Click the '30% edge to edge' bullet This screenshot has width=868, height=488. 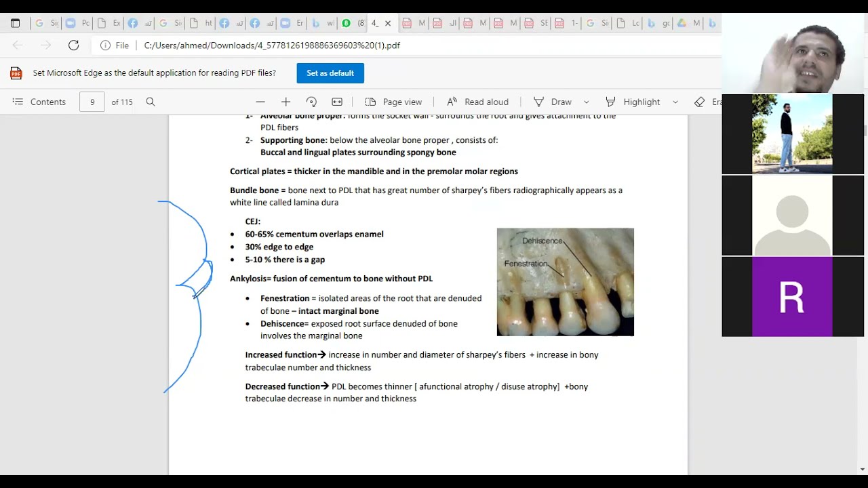click(x=279, y=247)
